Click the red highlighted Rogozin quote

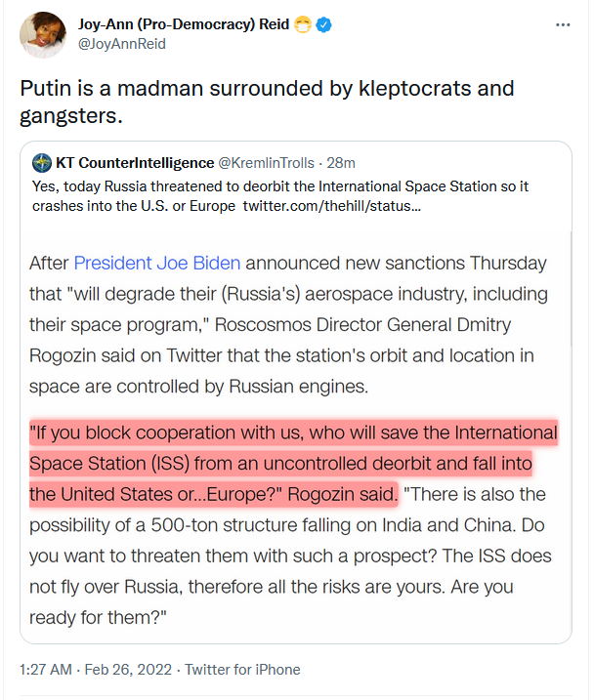tap(293, 463)
